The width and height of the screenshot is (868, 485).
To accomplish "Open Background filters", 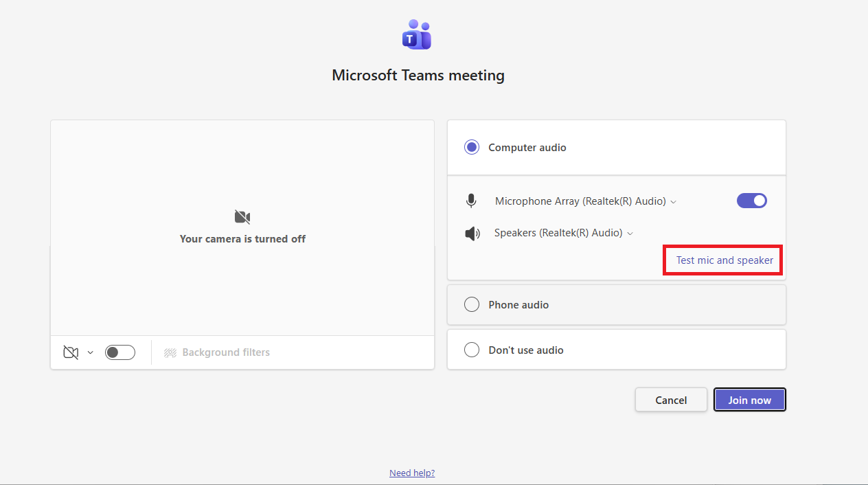I will tap(217, 352).
